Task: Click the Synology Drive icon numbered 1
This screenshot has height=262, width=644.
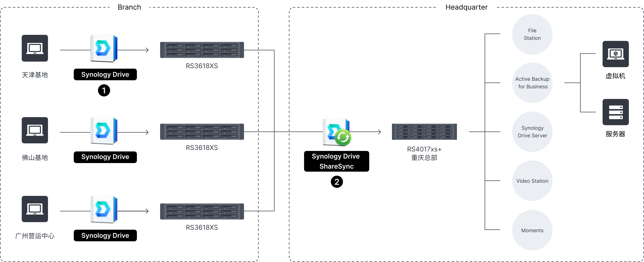Action: pos(104,48)
